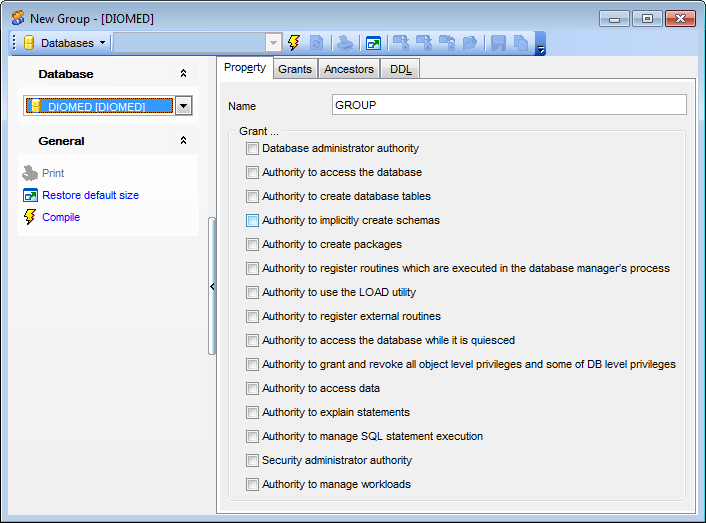
Task: Check Authority to implicitly create schemas
Action: 252,220
